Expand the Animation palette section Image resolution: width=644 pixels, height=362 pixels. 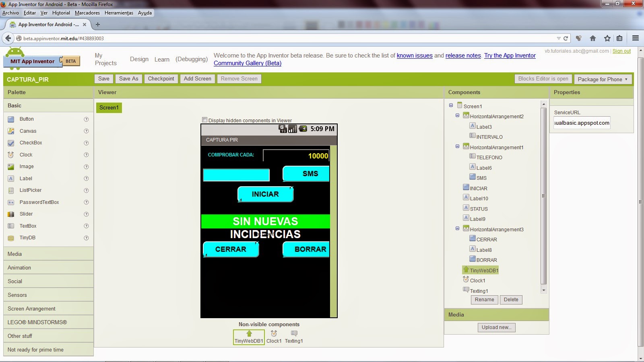48,267
